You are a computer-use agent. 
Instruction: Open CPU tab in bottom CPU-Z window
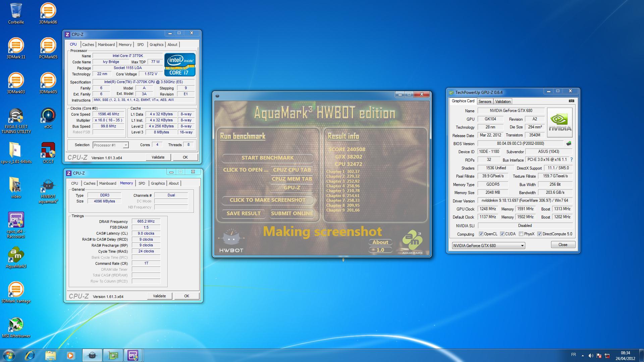pos(74,183)
